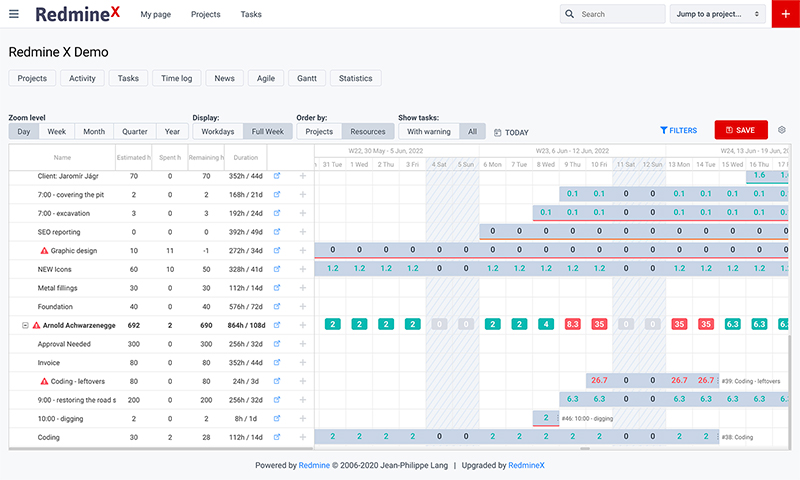Display Workdays only
This screenshot has width=800, height=480.
218,132
